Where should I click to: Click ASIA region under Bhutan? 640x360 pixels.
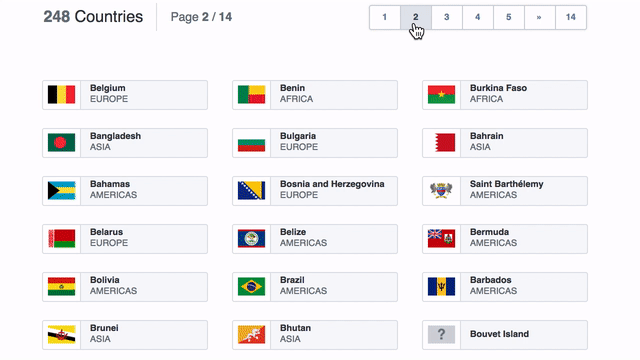290,339
